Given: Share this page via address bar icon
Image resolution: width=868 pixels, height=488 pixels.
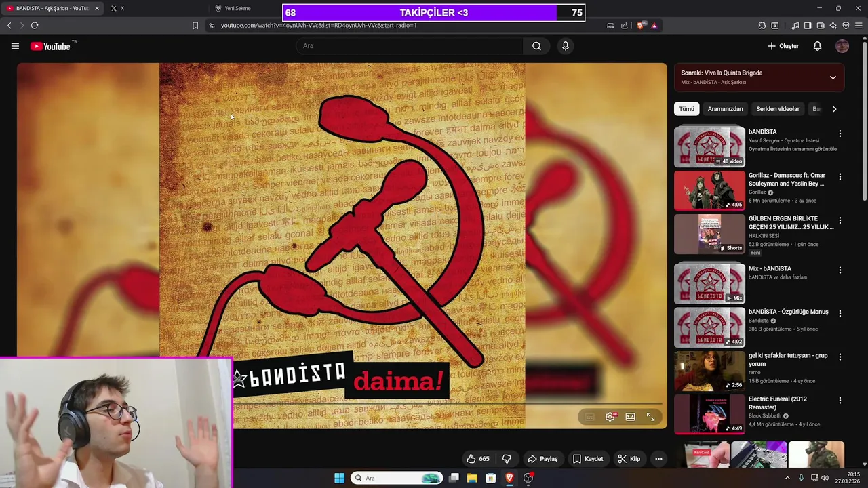Looking at the screenshot, I should pos(624,26).
